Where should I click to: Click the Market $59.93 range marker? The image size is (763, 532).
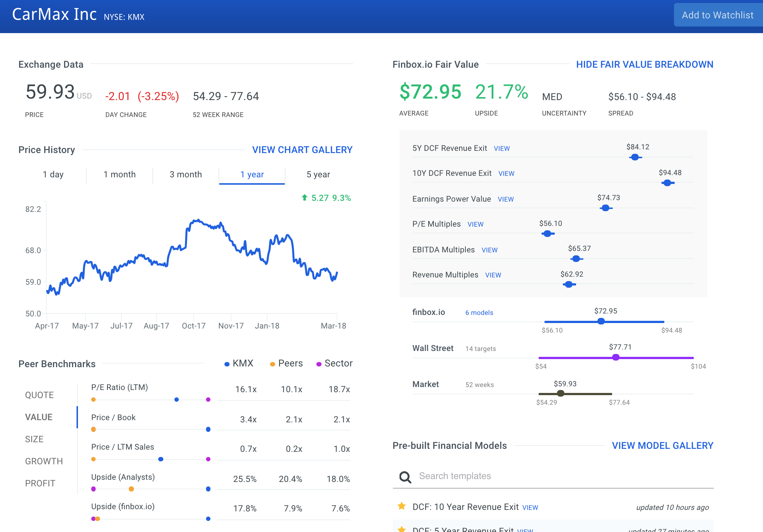(x=561, y=393)
